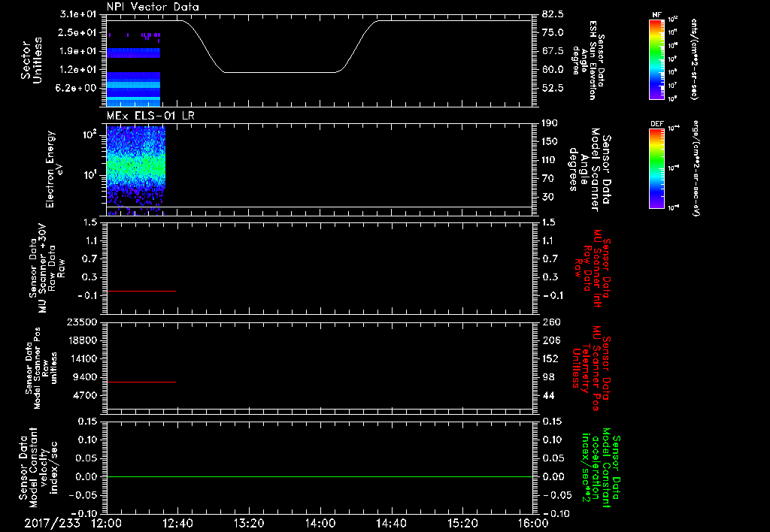Click the NF color bar scale
This screenshot has height=532, width=770.
click(656, 59)
